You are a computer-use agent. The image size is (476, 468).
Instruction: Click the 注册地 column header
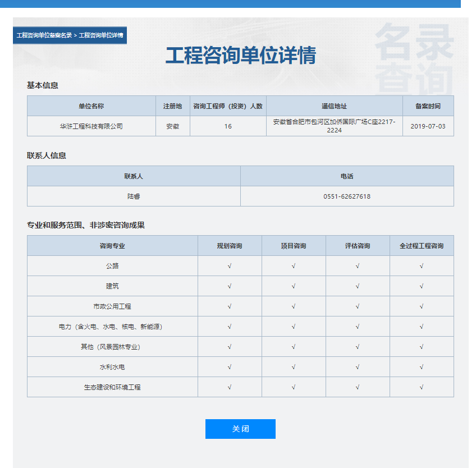(173, 106)
